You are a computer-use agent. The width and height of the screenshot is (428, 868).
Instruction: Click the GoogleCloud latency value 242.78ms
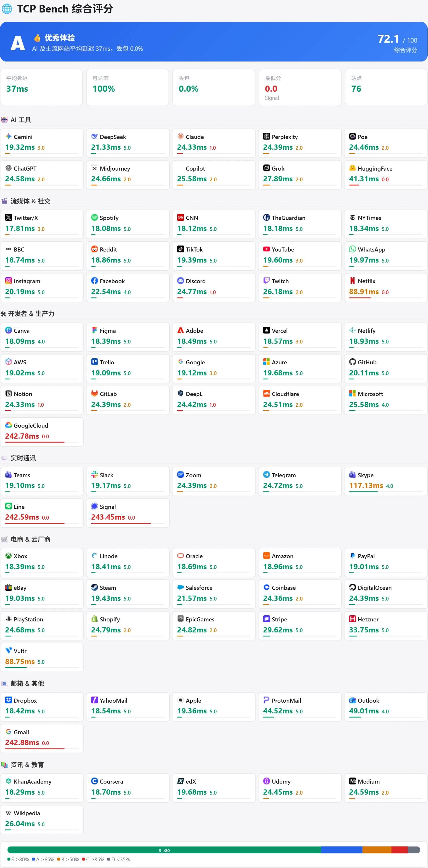(x=22, y=436)
